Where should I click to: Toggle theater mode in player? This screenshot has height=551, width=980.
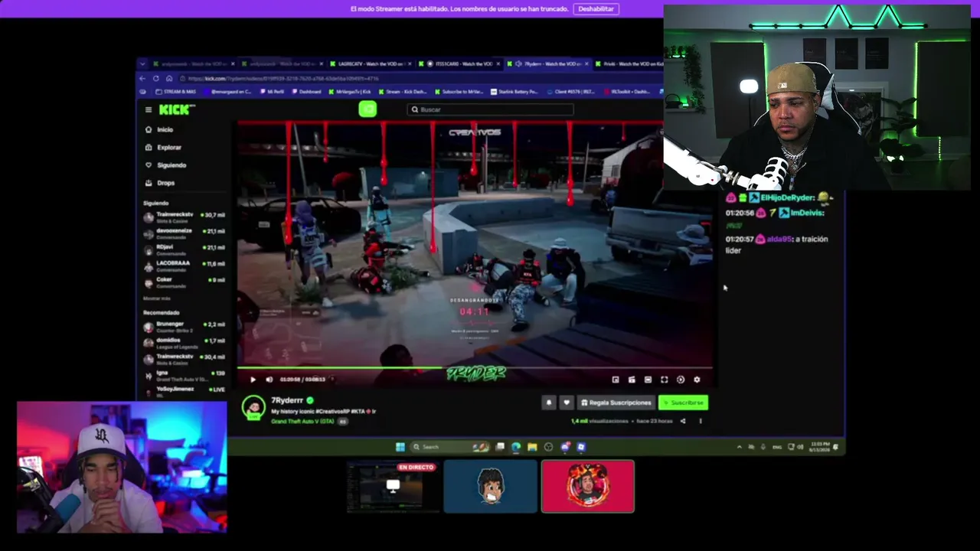pos(648,380)
